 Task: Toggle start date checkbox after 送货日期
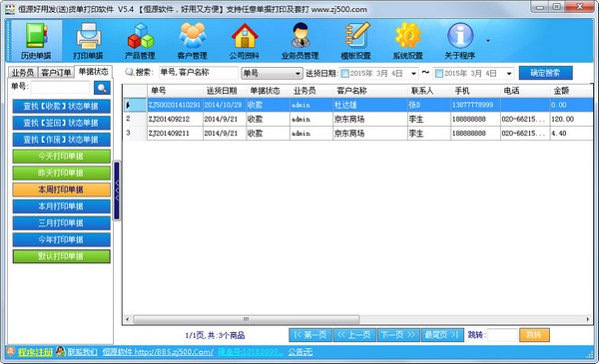point(345,73)
